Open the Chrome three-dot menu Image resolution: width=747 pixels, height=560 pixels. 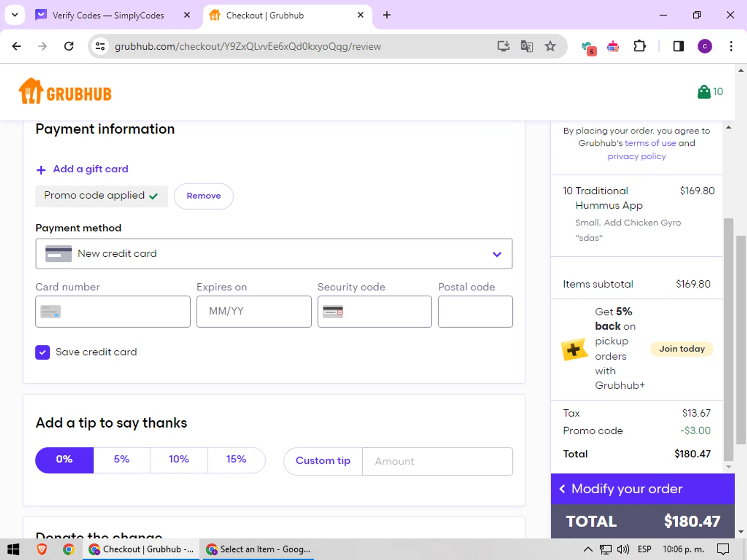coord(731,46)
